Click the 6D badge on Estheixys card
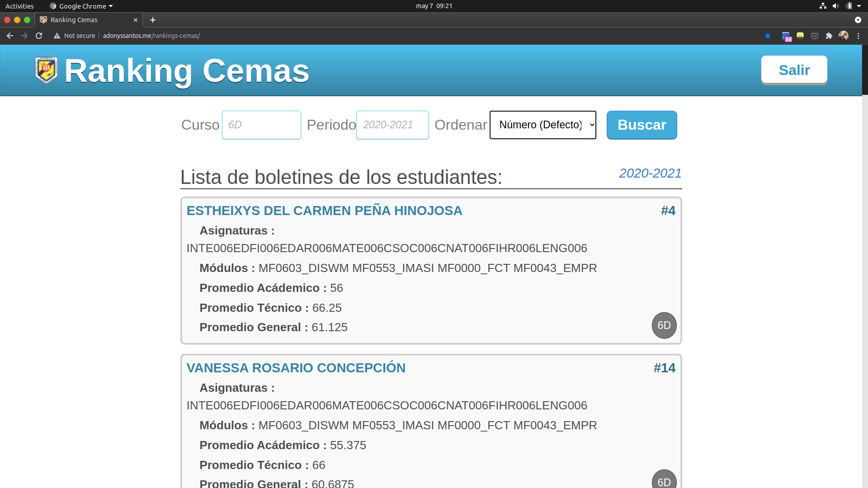Viewport: 868px width, 488px height. click(664, 325)
